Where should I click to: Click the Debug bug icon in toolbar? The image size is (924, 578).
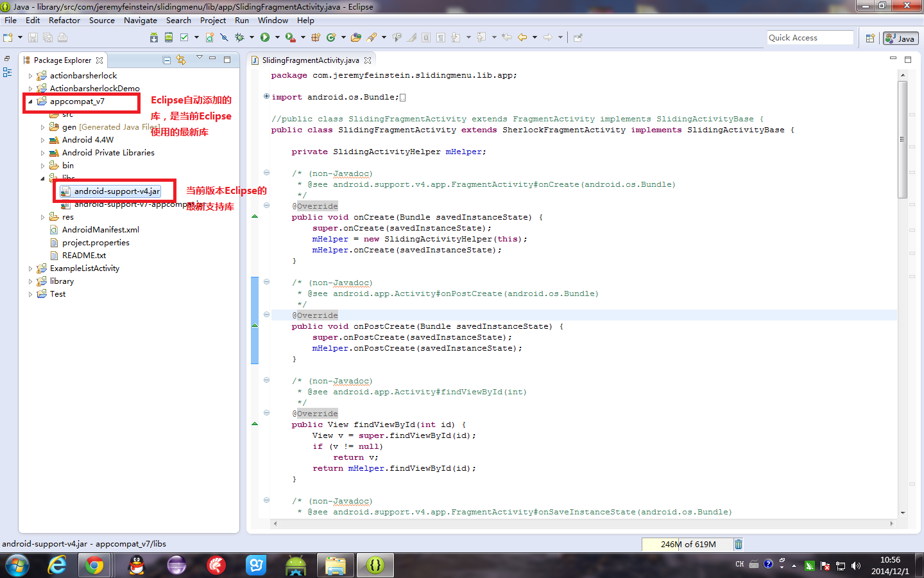coord(239,38)
